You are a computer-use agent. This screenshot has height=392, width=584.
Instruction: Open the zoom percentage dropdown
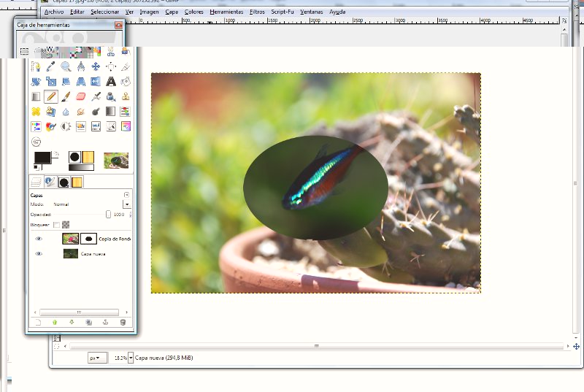[x=131, y=358]
